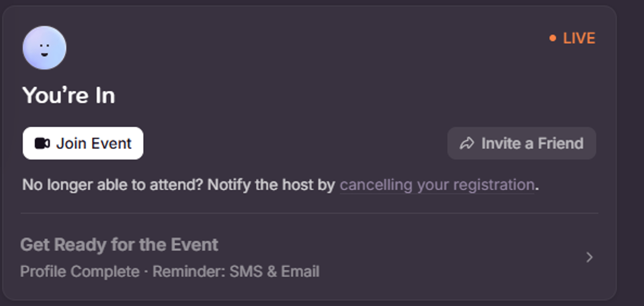Image resolution: width=644 pixels, height=306 pixels.
Task: Open the Get Ready for the Event section title
Action: point(119,244)
